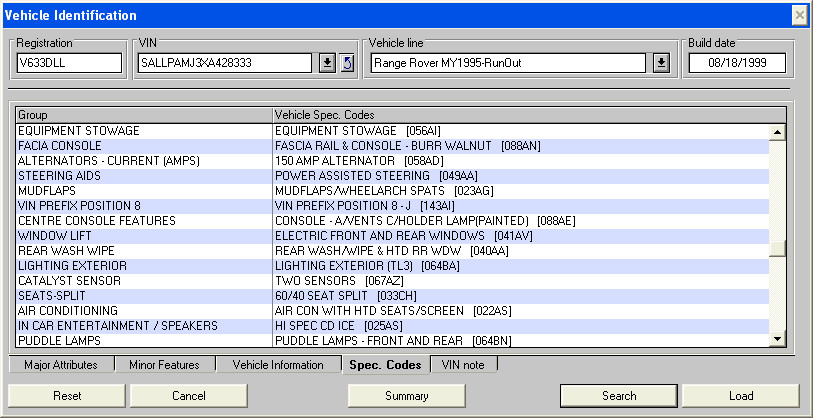
Task: Open the Vehicle Information tab
Action: [278, 365]
